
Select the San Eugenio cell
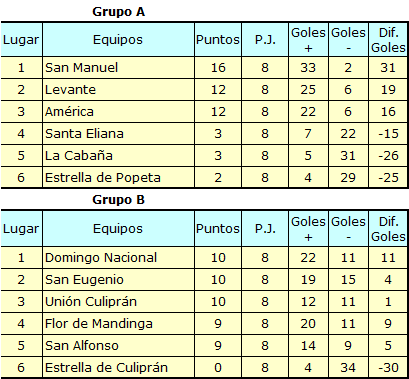(118, 280)
